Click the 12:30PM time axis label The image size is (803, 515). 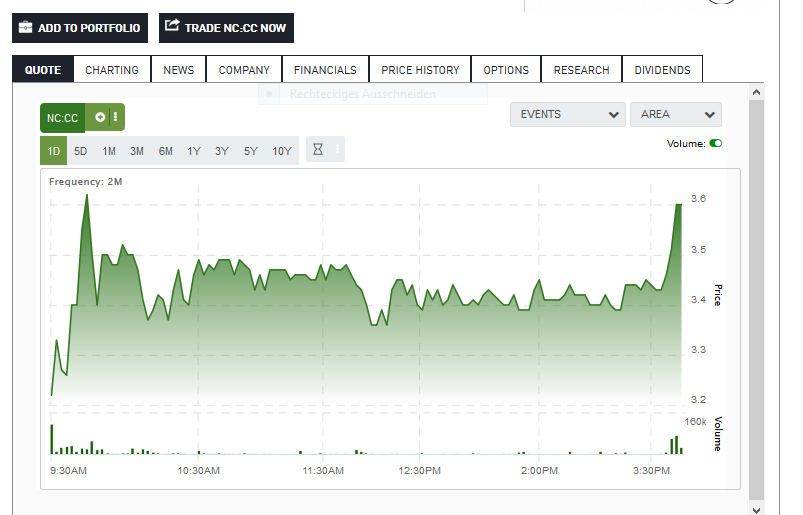click(419, 470)
